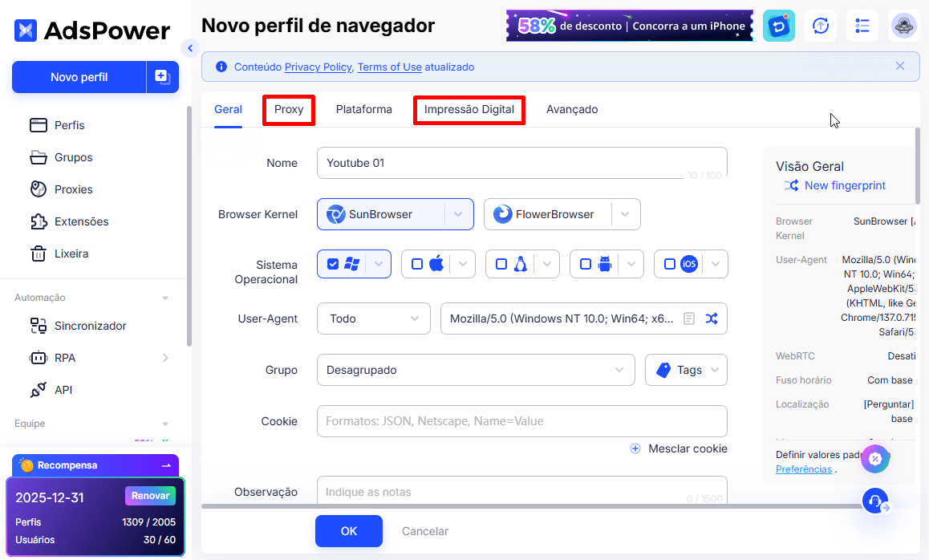The width and height of the screenshot is (929, 560).
Task: Enable the Android operating system checkbox
Action: (586, 264)
